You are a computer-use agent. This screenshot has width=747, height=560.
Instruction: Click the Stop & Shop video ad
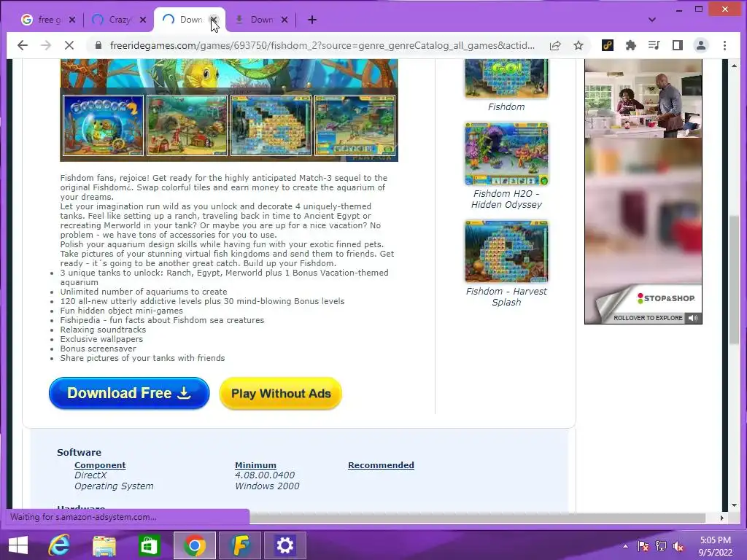(643, 192)
